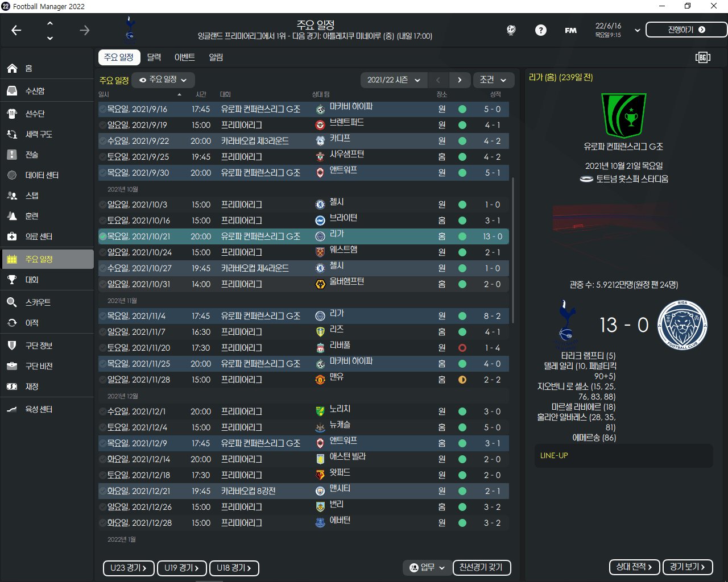Click the 경기 보기 button
The height and width of the screenshot is (582, 728).
[x=688, y=567]
